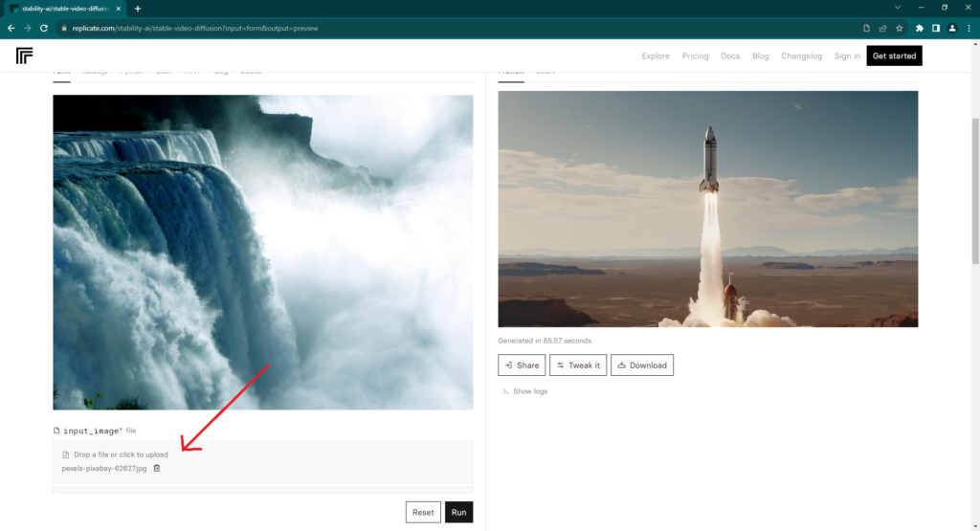Viewport: 980px width, 531px height.
Task: Select the stability-ai browser tab
Action: [64, 9]
